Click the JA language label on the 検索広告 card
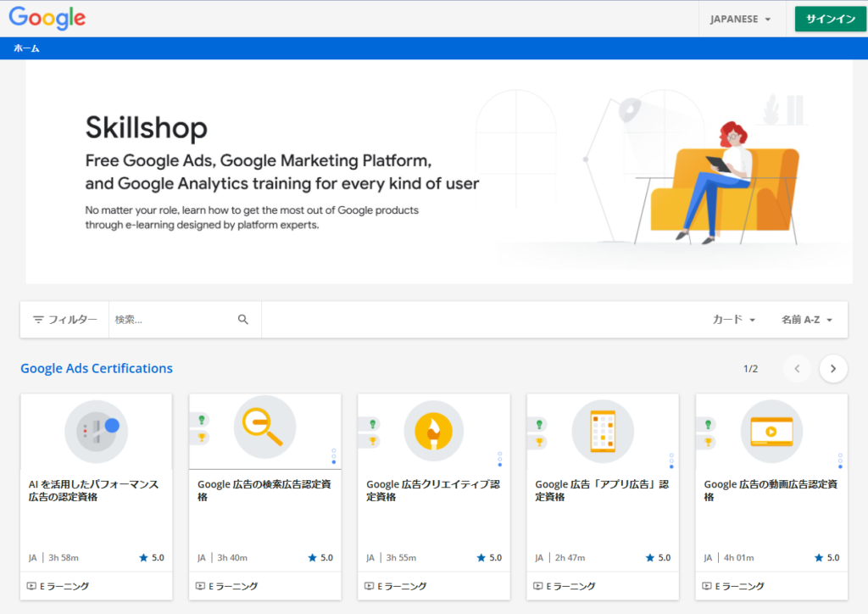The image size is (868, 614). tap(202, 557)
